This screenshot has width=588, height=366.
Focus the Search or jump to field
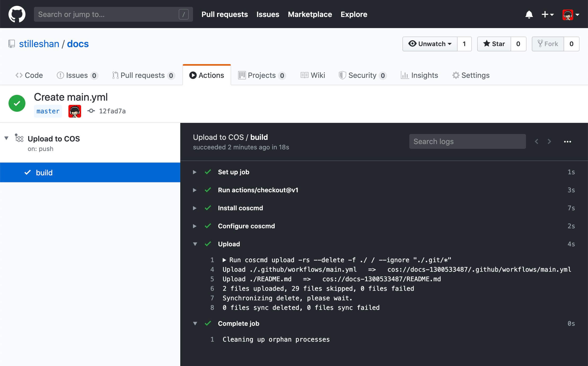click(x=113, y=14)
